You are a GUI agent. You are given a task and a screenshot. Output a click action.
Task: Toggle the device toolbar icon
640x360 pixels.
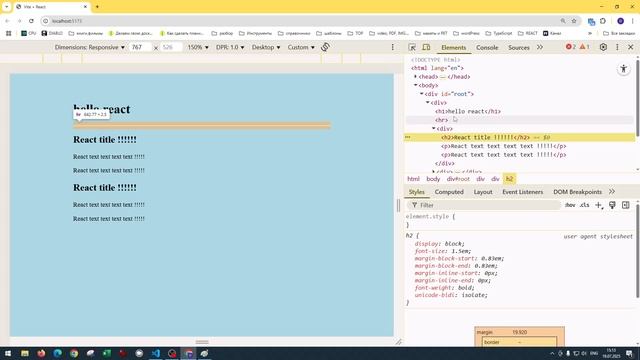(x=426, y=47)
